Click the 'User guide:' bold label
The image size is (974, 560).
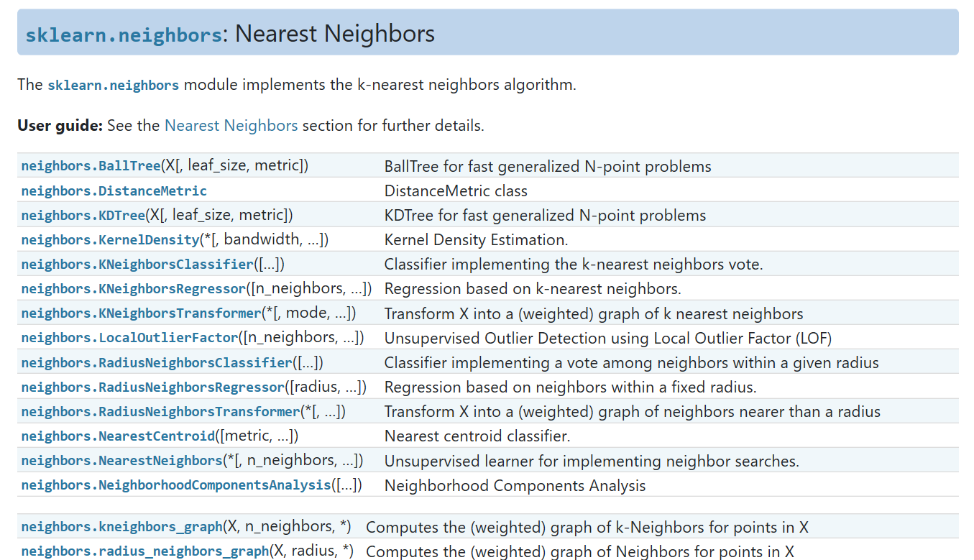tap(60, 125)
